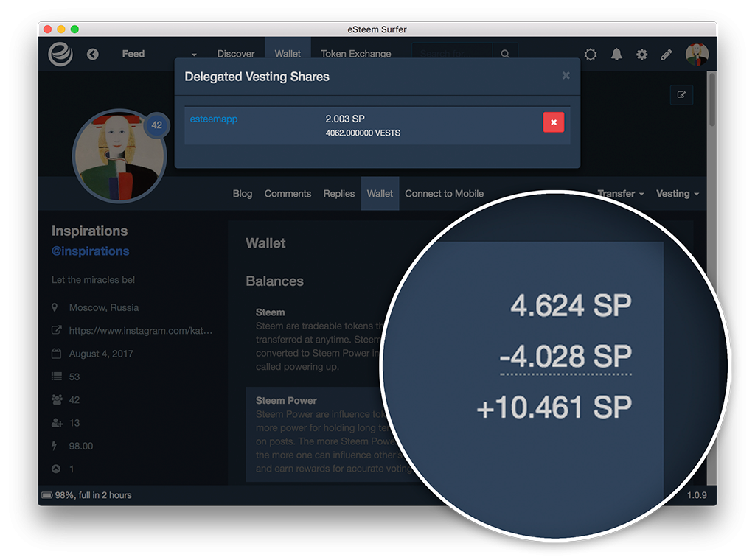Screen dimensions: 755x560
Task: Click the 13 following count
Action: 74,423
